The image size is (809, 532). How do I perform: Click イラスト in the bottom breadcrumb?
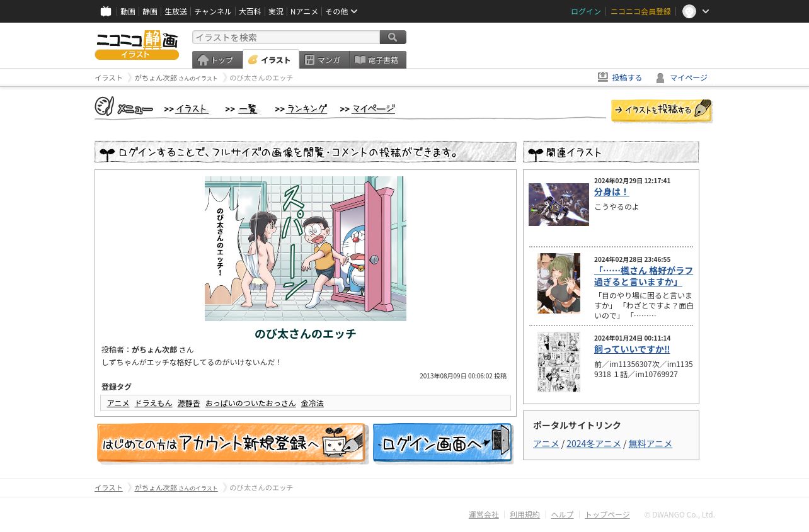(x=108, y=487)
